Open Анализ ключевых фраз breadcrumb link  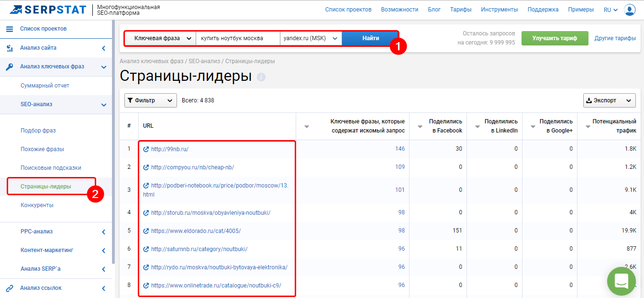click(x=152, y=61)
